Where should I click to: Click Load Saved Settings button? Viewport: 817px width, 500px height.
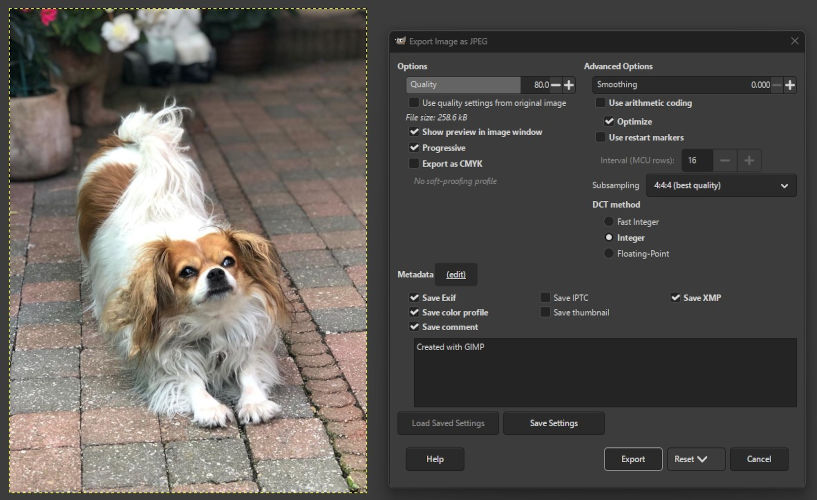448,423
